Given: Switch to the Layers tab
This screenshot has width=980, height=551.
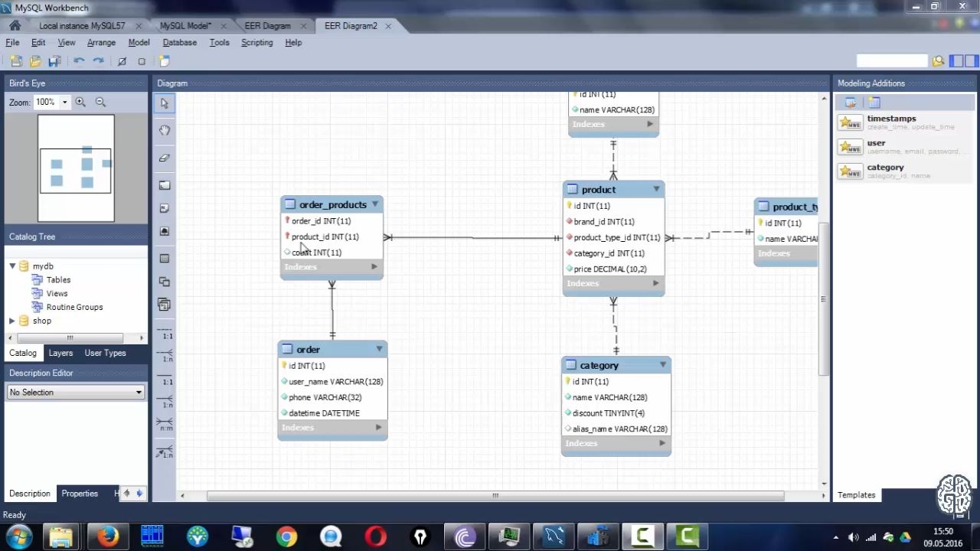Looking at the screenshot, I should coord(60,353).
